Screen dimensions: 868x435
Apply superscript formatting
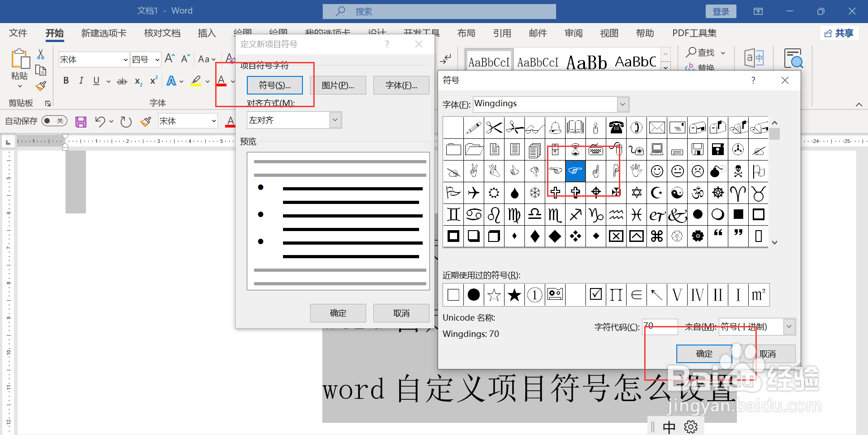pyautogui.click(x=154, y=80)
